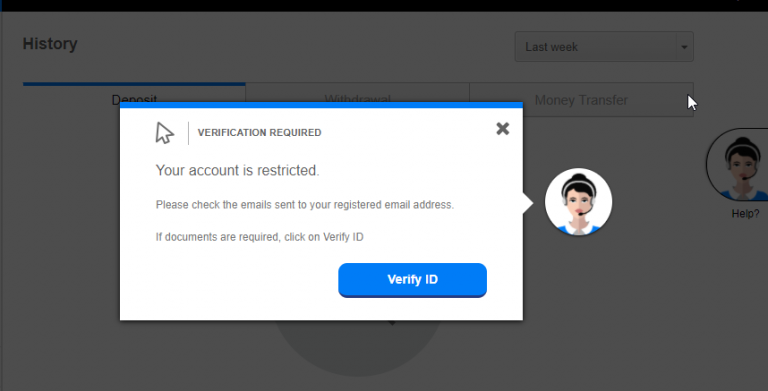Image resolution: width=768 pixels, height=391 pixels.
Task: Click the blue top border of the dialog
Action: pyautogui.click(x=321, y=105)
